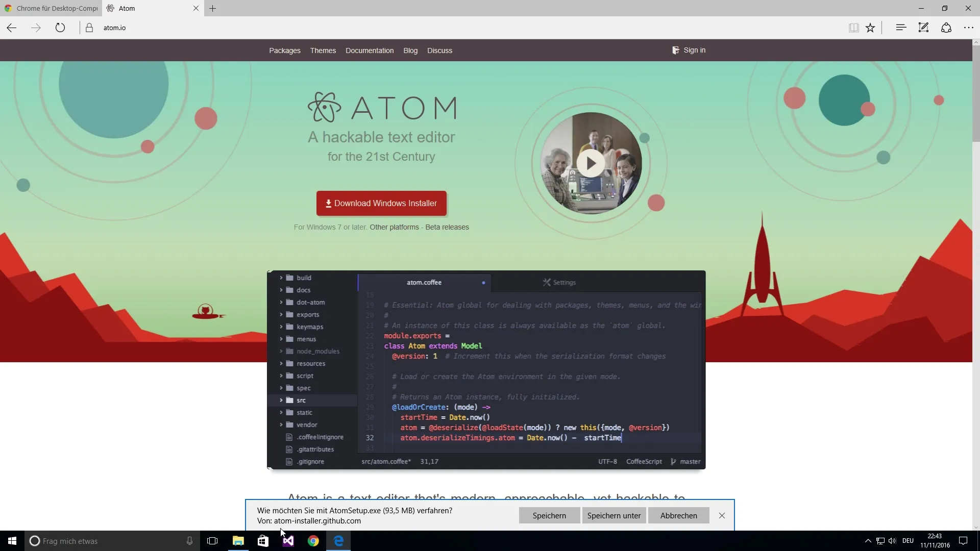Open File Explorer from taskbar

(x=238, y=541)
